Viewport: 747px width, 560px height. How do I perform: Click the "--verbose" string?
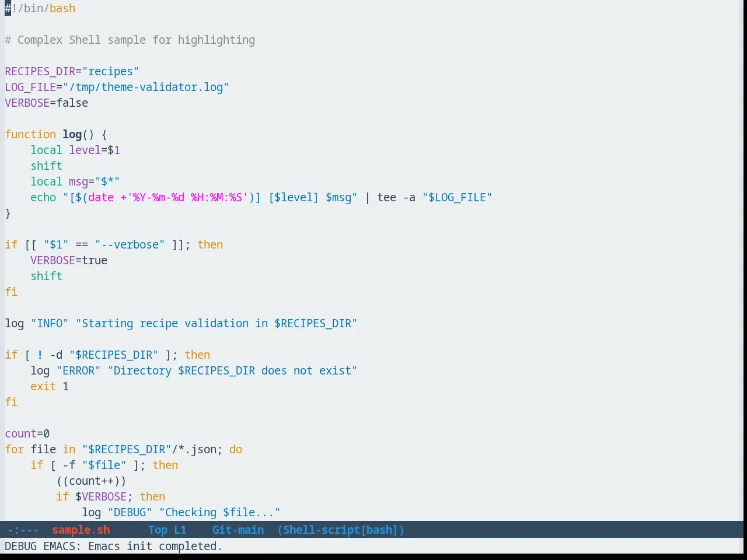130,244
